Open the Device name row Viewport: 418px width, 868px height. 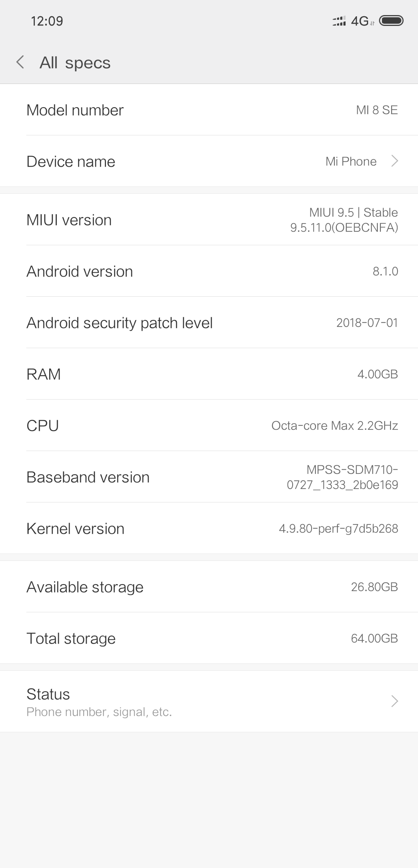coord(209,161)
